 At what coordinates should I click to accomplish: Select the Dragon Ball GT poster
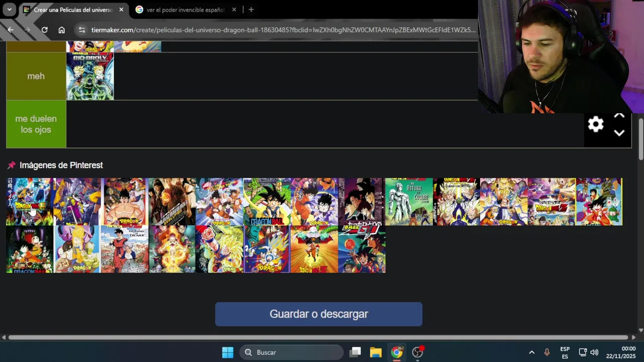362,249
